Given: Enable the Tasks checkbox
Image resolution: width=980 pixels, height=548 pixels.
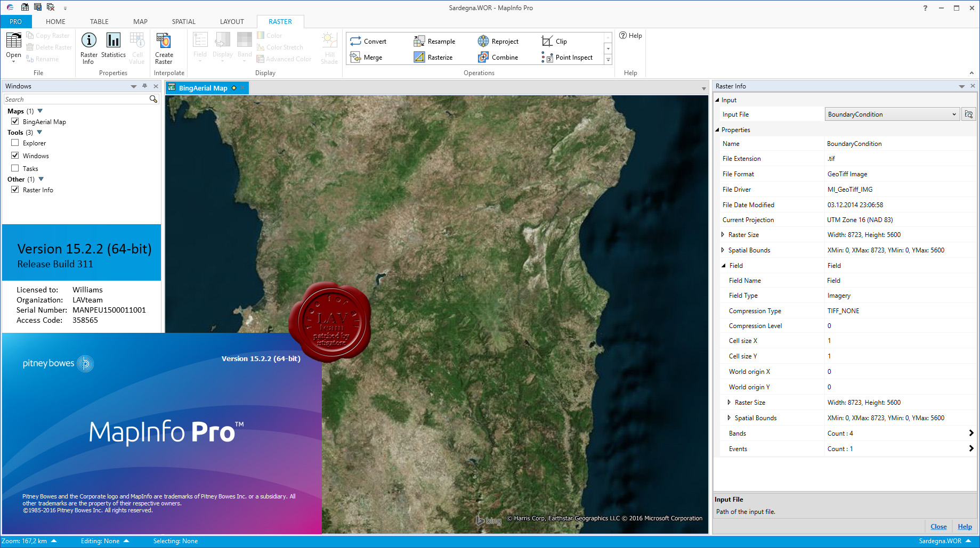Looking at the screenshot, I should point(15,168).
